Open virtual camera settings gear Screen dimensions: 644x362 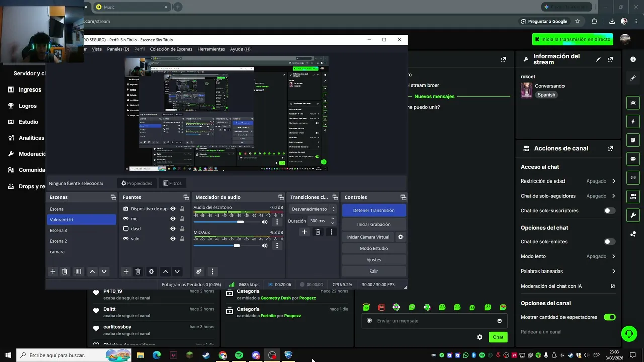(401, 237)
